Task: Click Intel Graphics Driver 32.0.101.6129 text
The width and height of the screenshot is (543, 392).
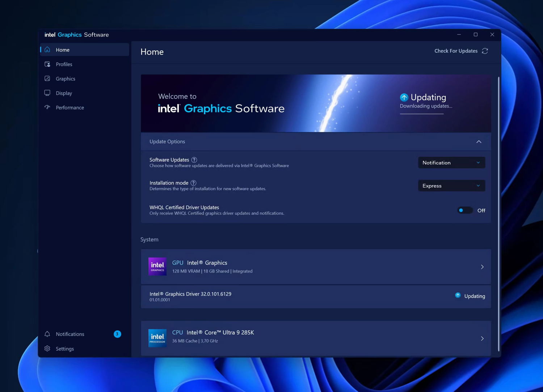Action: pyautogui.click(x=190, y=294)
